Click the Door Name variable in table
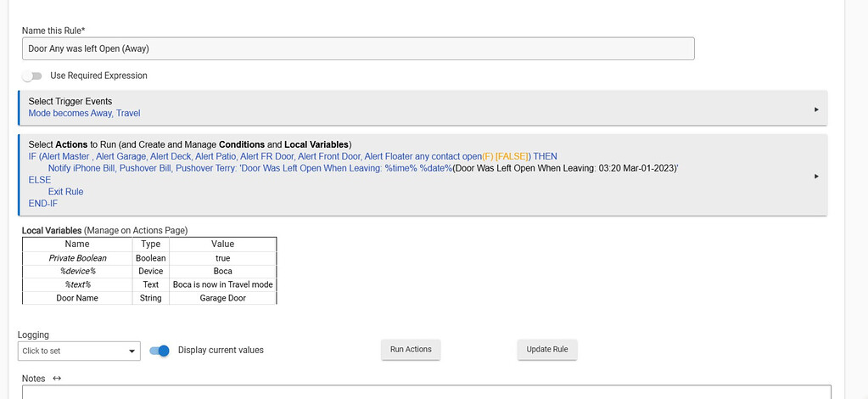The height and width of the screenshot is (399, 868). tap(77, 298)
